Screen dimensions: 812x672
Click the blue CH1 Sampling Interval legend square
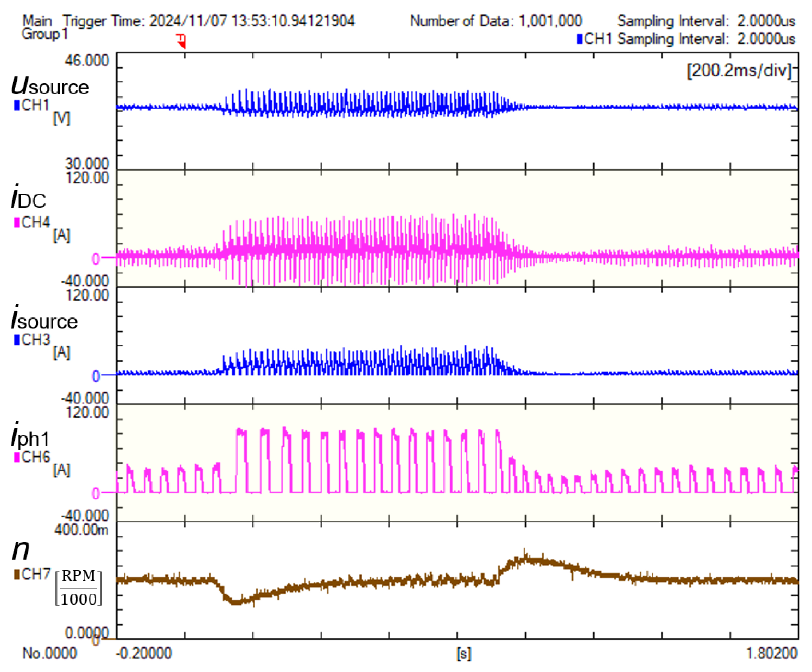579,38
